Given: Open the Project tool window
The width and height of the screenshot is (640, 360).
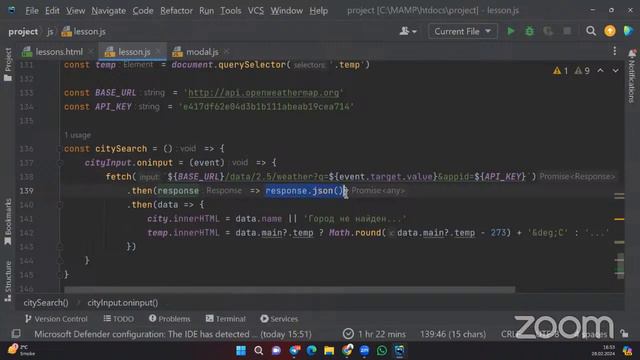Looking at the screenshot, I should [x=8, y=64].
